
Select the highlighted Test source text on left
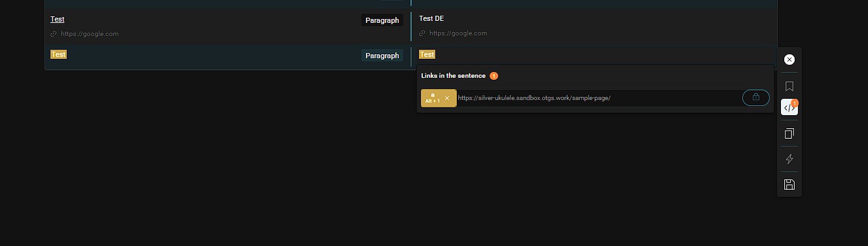click(58, 54)
